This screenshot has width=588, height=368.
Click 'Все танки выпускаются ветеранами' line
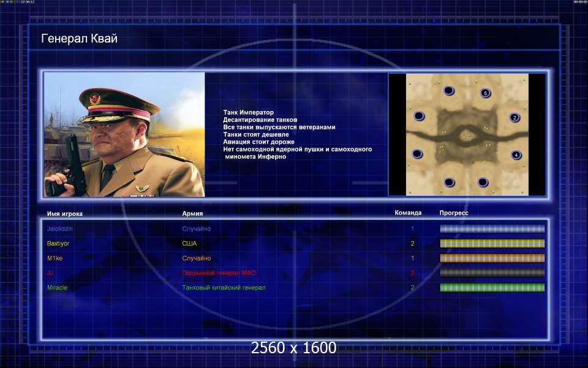279,127
